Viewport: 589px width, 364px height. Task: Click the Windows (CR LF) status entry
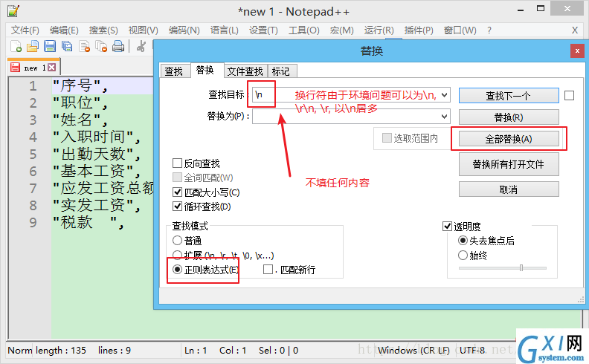click(413, 351)
